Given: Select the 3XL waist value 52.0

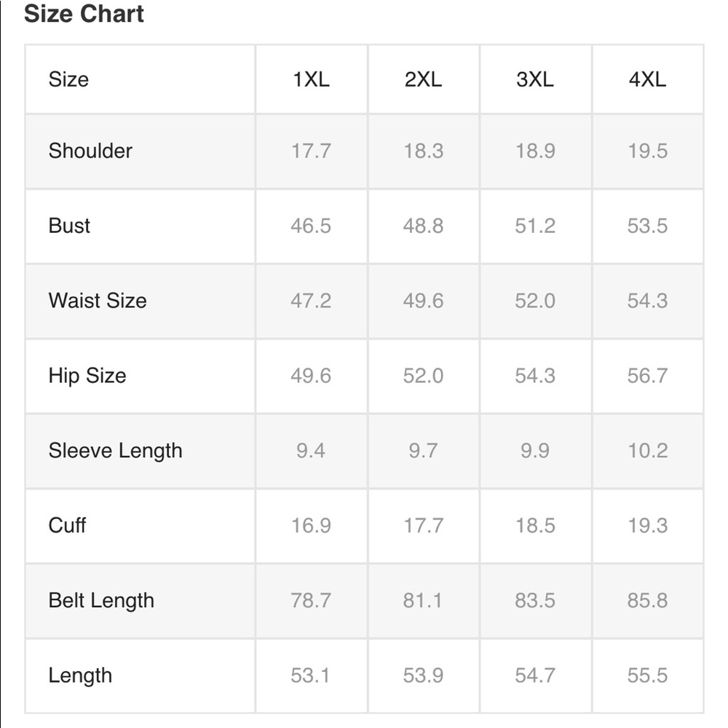Looking at the screenshot, I should click(x=535, y=301).
